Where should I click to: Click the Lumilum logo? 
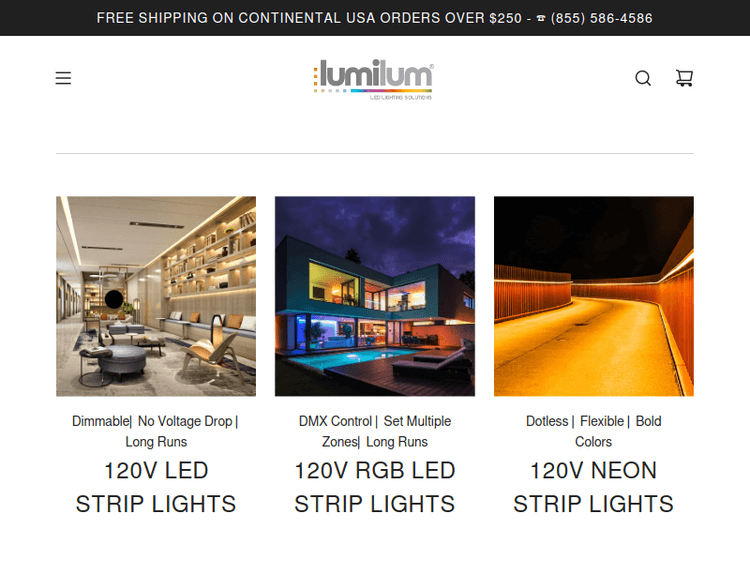[374, 79]
